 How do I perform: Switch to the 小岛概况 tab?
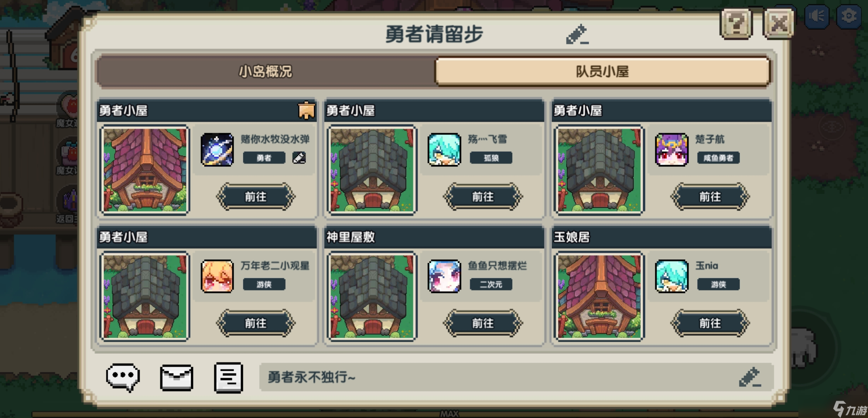(x=265, y=72)
